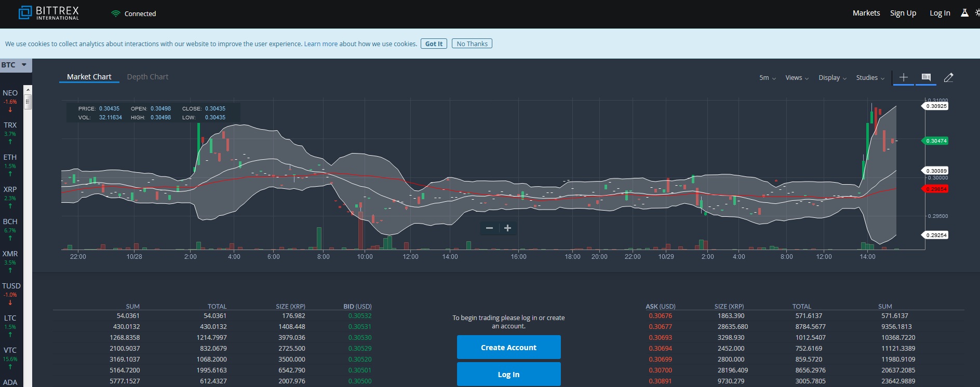980x387 pixels.
Task: Select LTC in the coin sidebar
Action: [x=10, y=318]
